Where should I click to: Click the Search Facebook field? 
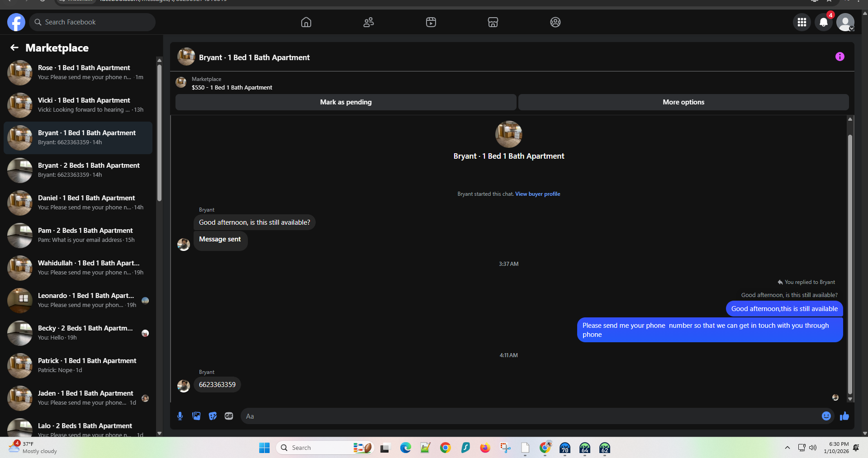[92, 22]
